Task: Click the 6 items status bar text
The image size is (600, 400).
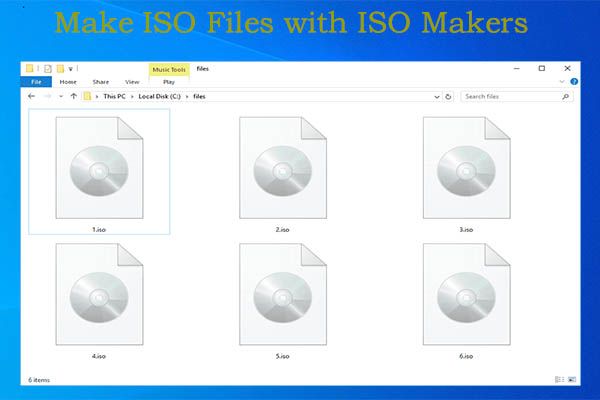Action: [39, 380]
